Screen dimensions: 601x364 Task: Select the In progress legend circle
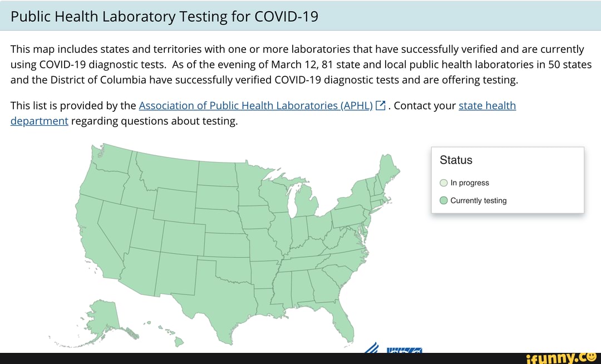point(444,183)
